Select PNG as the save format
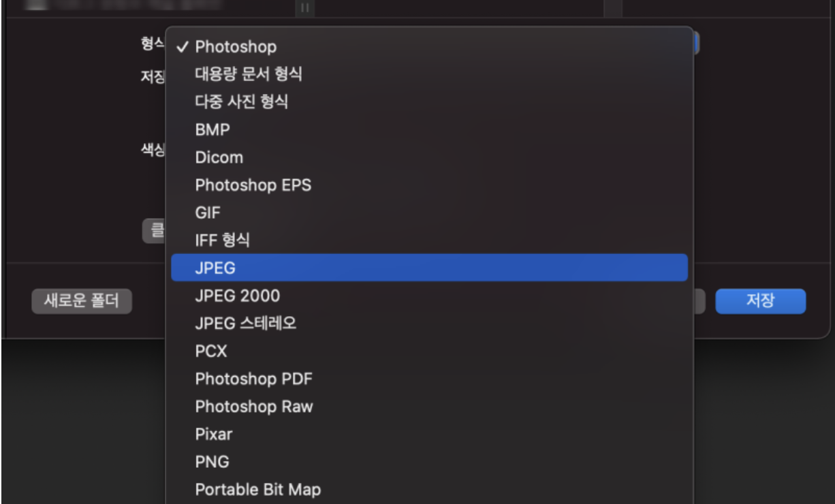 pyautogui.click(x=212, y=462)
